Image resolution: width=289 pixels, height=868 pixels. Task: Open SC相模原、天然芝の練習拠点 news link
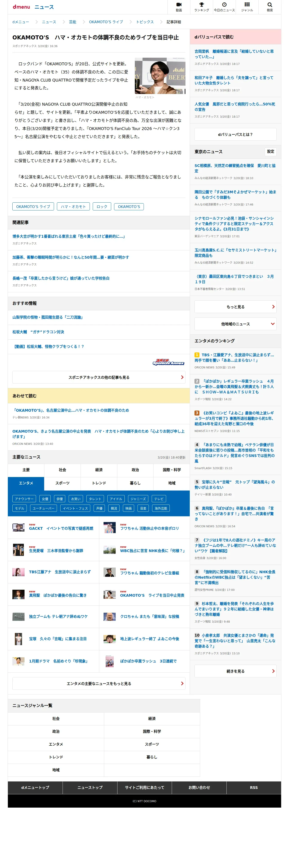(235, 168)
